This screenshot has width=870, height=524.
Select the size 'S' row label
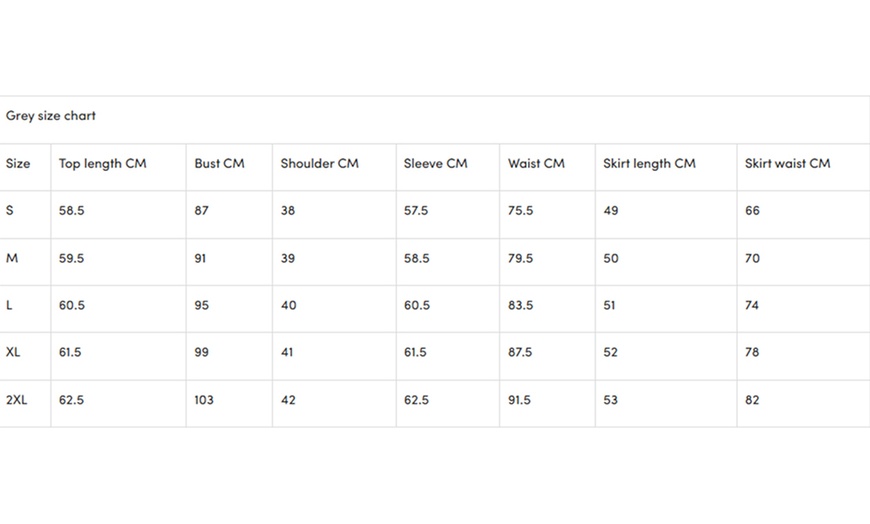click(10, 211)
